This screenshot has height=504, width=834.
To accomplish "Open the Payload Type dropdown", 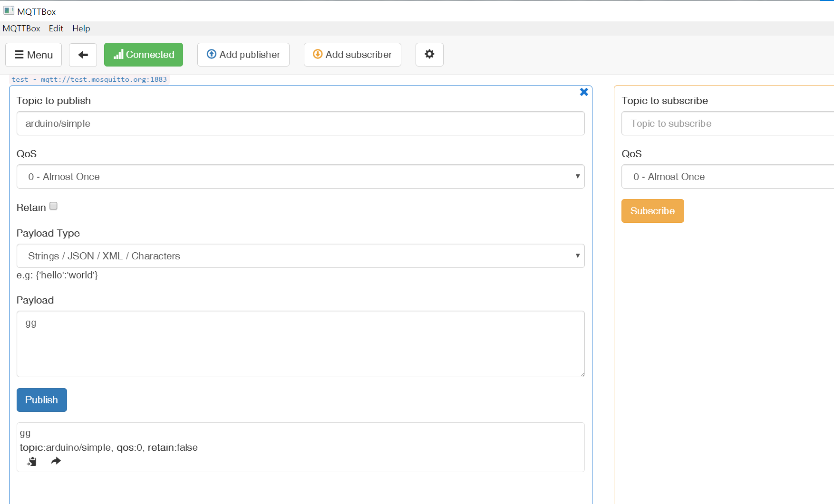I will (301, 256).
